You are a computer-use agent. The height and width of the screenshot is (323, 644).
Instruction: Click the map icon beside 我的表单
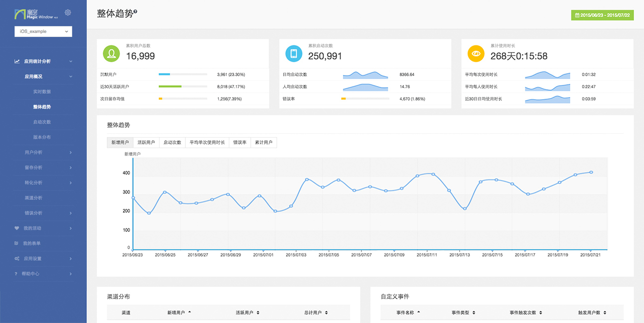coord(17,243)
